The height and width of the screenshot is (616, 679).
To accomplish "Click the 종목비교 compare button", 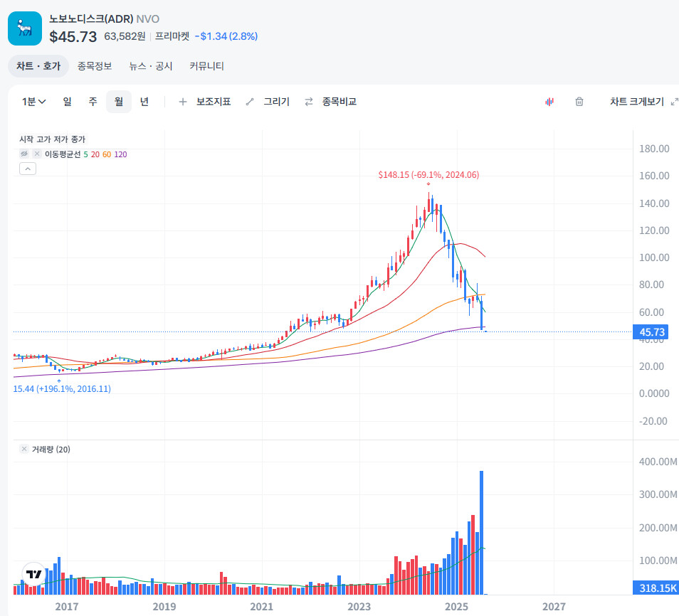I will tap(330, 102).
